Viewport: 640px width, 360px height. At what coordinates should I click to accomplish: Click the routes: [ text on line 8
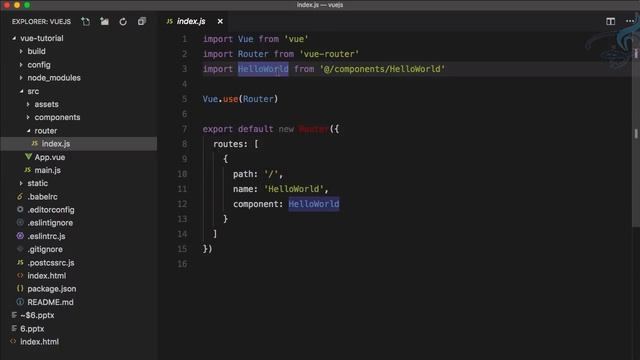236,144
